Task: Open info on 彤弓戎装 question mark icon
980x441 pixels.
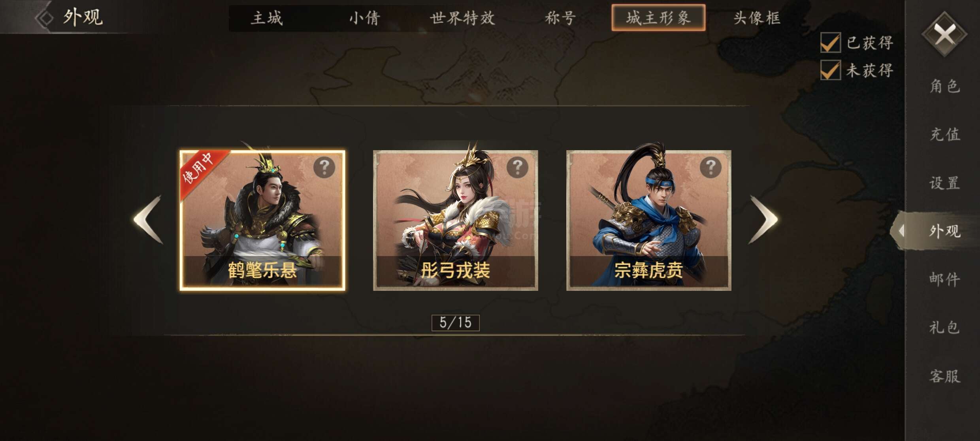Action: click(x=517, y=168)
